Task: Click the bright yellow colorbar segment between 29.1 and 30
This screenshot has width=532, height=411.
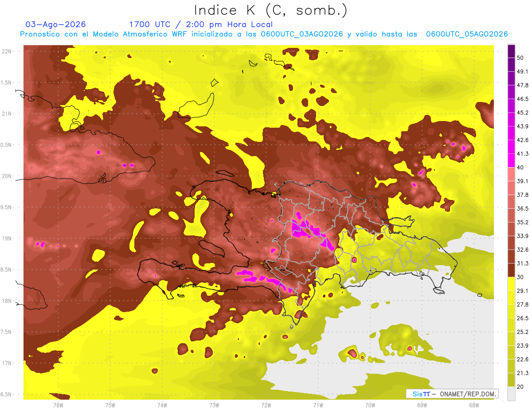Action: click(512, 284)
